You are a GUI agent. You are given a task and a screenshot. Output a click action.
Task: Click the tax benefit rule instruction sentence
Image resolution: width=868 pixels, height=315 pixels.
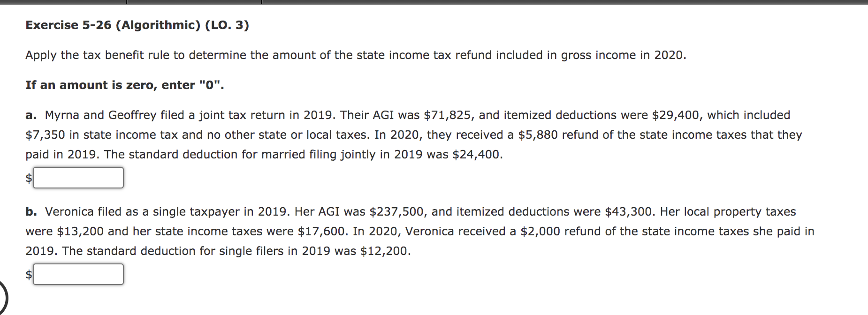tap(356, 55)
